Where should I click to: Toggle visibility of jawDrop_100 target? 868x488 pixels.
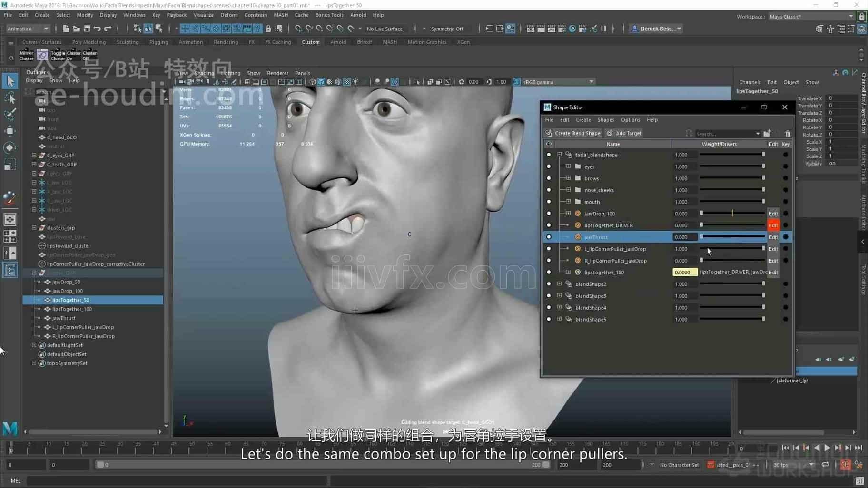549,214
